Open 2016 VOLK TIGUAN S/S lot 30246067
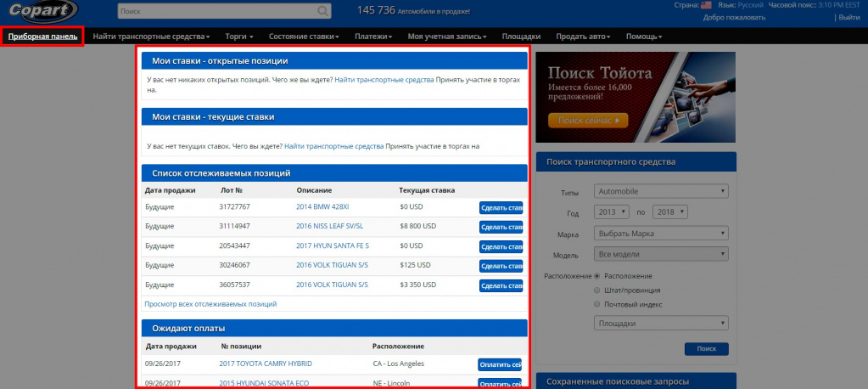 [332, 265]
